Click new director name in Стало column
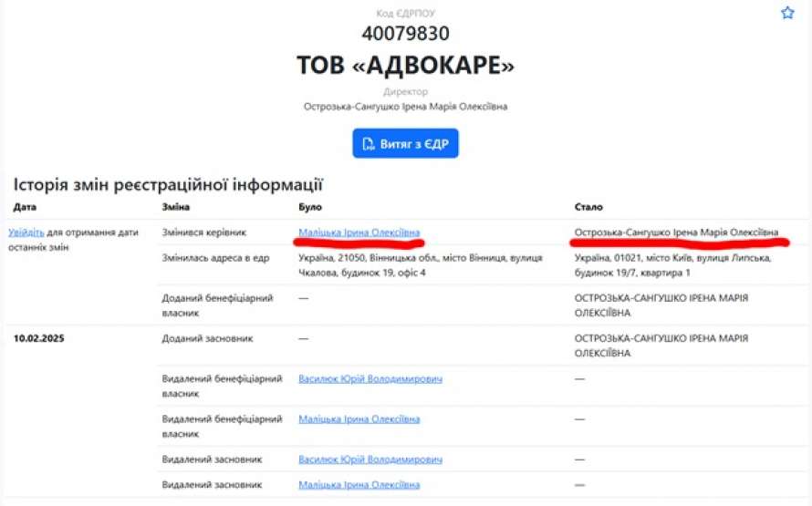Screen dimensions: 812x506 pos(676,232)
